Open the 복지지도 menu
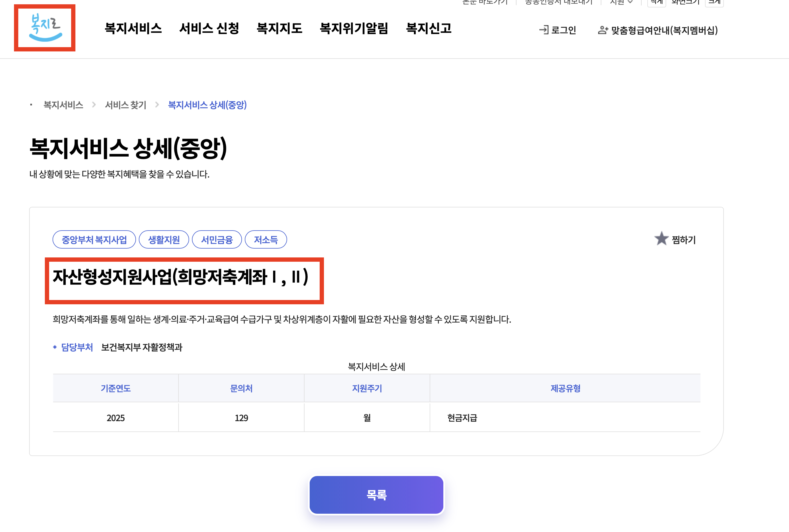789x532 pixels. [279, 28]
